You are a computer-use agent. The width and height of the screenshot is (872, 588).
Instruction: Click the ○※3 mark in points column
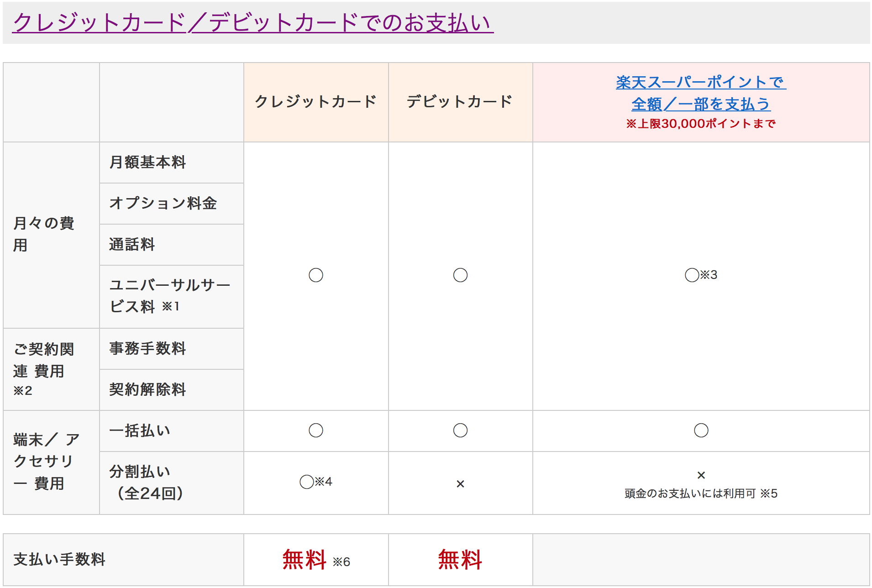(x=701, y=275)
